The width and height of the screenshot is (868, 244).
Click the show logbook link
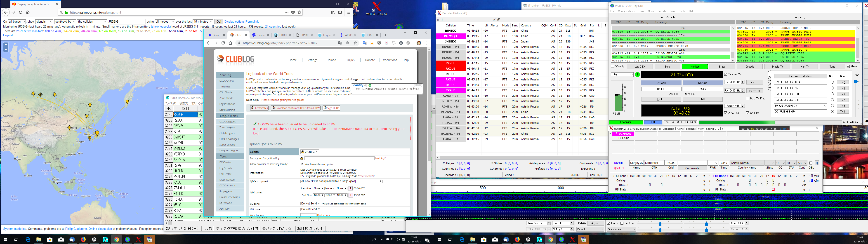click(x=161, y=26)
